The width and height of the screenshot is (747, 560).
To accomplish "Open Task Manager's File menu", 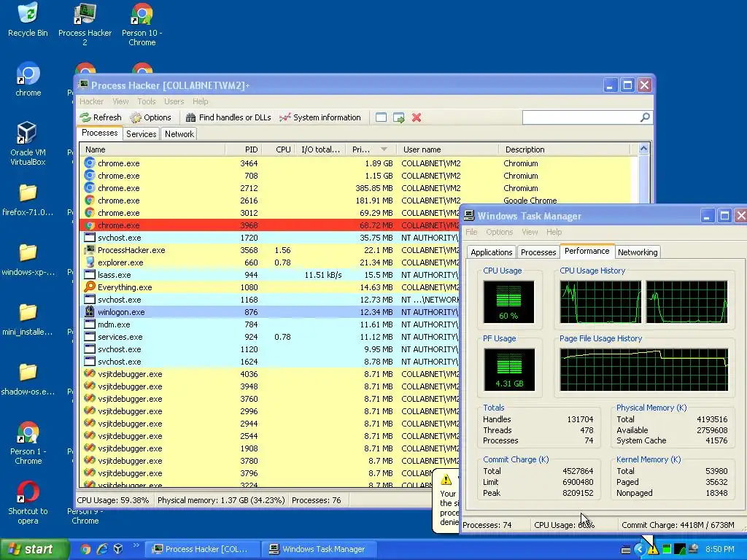I will pos(471,232).
